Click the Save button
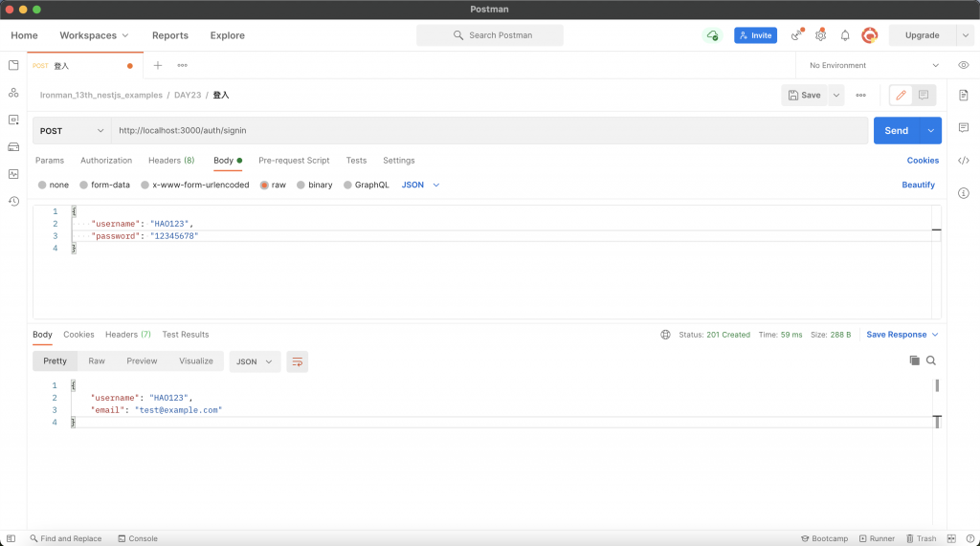The width and height of the screenshot is (980, 546). coord(804,95)
